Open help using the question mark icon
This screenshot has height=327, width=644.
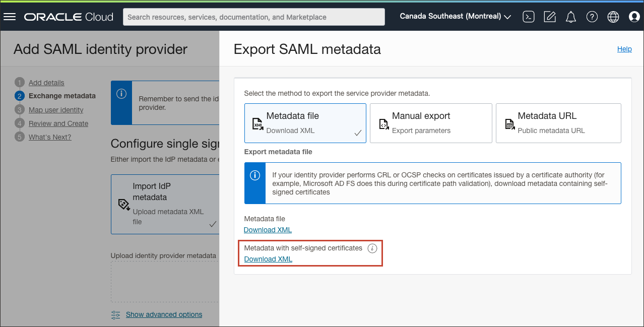pos(592,17)
